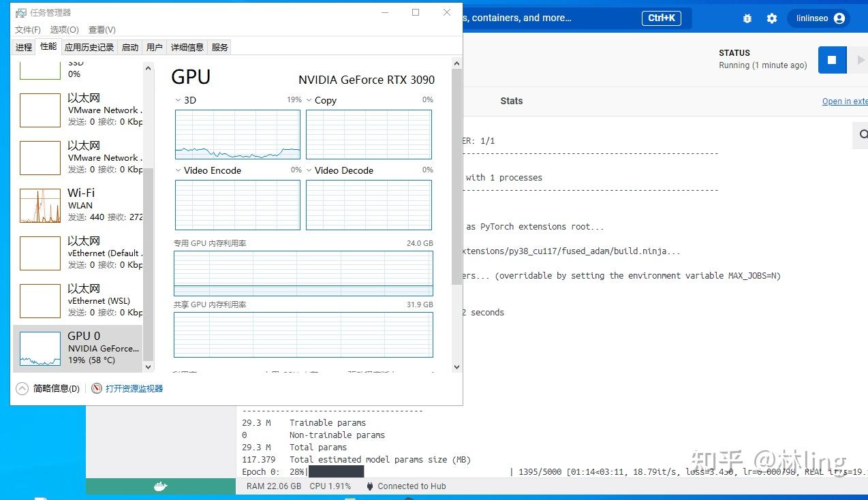868x500 pixels.
Task: Click the Ctrl+K search shortcut badge
Action: [x=661, y=18]
